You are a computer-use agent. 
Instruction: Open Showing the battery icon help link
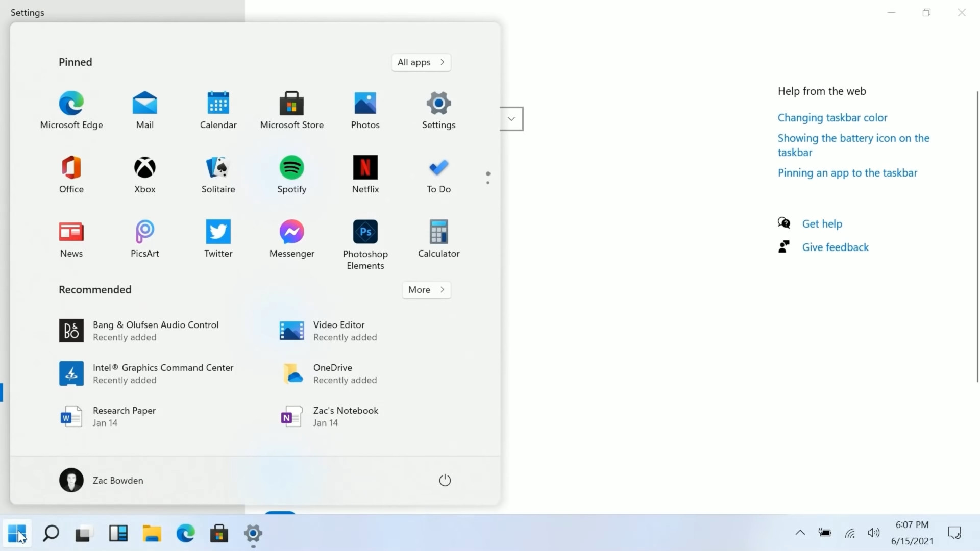click(853, 145)
